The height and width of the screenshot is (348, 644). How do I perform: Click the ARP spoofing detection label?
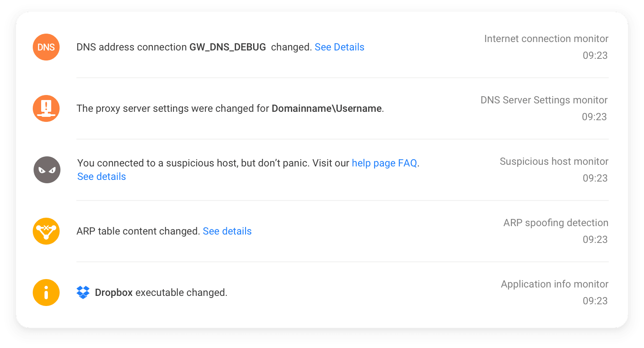pyautogui.click(x=556, y=223)
